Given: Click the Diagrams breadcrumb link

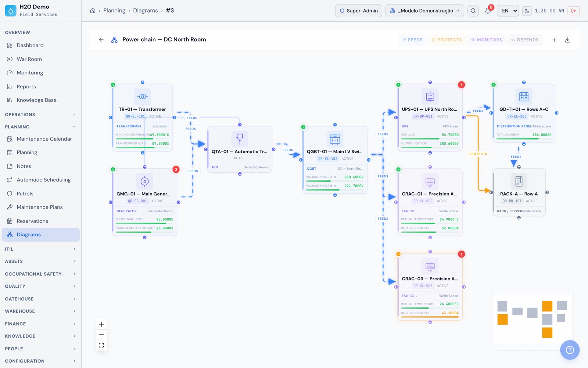Looking at the screenshot, I should click(146, 11).
